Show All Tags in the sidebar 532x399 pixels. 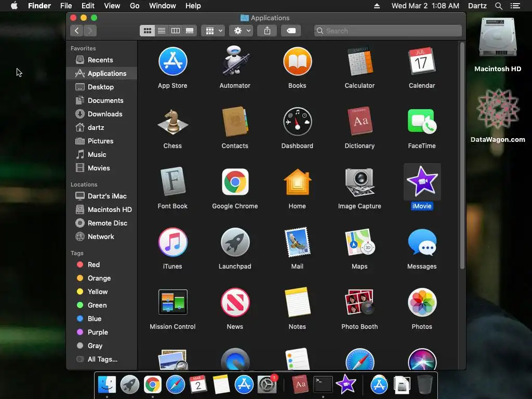tap(102, 360)
